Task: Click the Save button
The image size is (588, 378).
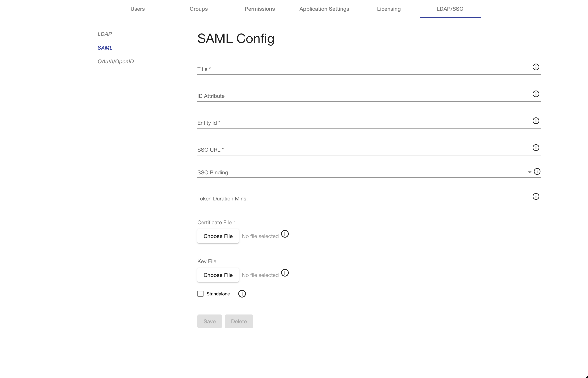Action: click(209, 321)
